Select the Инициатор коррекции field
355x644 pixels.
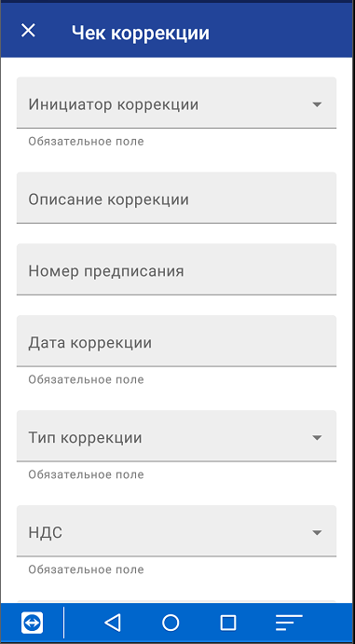coord(176,103)
